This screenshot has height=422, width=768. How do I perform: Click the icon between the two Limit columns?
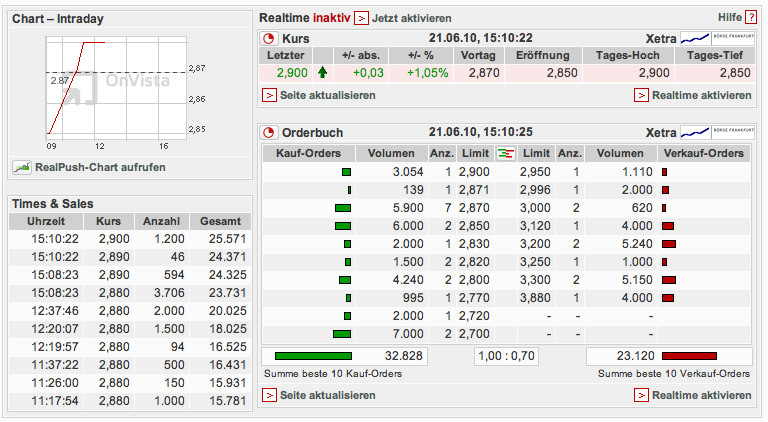(505, 153)
